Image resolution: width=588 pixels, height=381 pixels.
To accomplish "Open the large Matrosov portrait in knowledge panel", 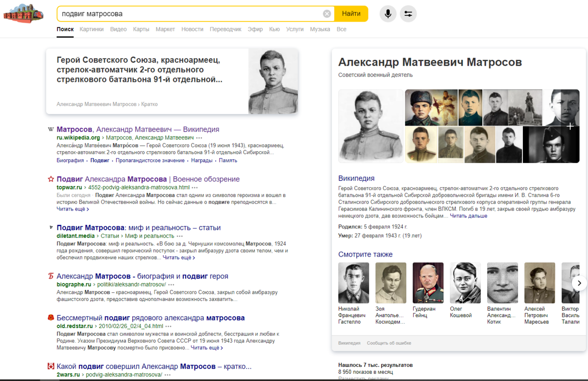I will 371,126.
